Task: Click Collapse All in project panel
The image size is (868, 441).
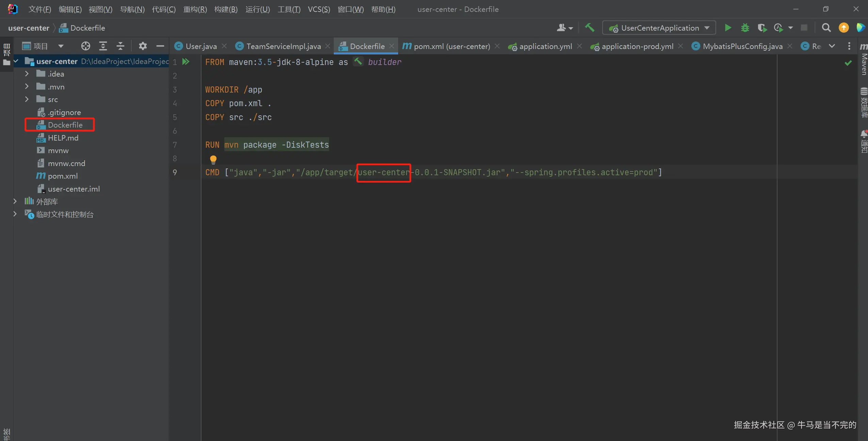Action: (x=120, y=46)
